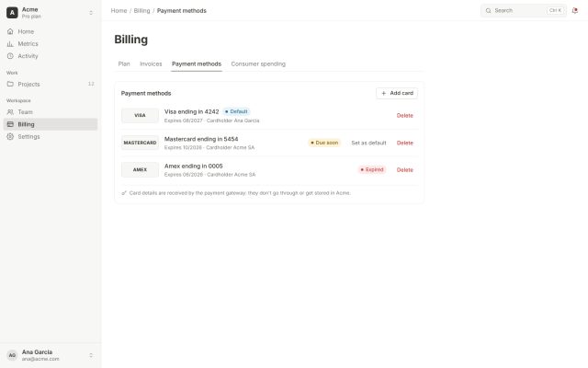
Task: Set Mastercard 5454 as default
Action: point(368,143)
